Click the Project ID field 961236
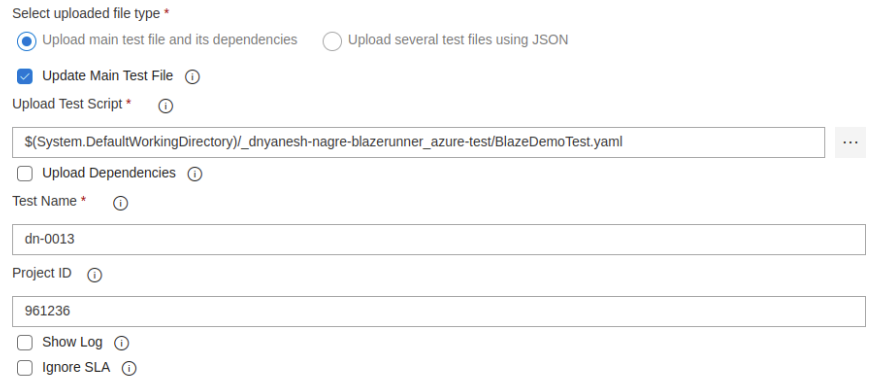 [x=439, y=311]
